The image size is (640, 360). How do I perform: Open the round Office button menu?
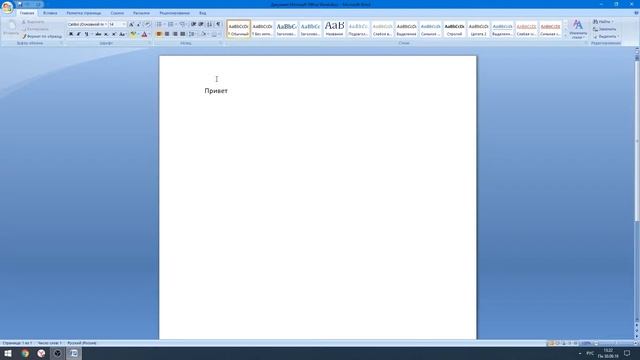[x=7, y=7]
